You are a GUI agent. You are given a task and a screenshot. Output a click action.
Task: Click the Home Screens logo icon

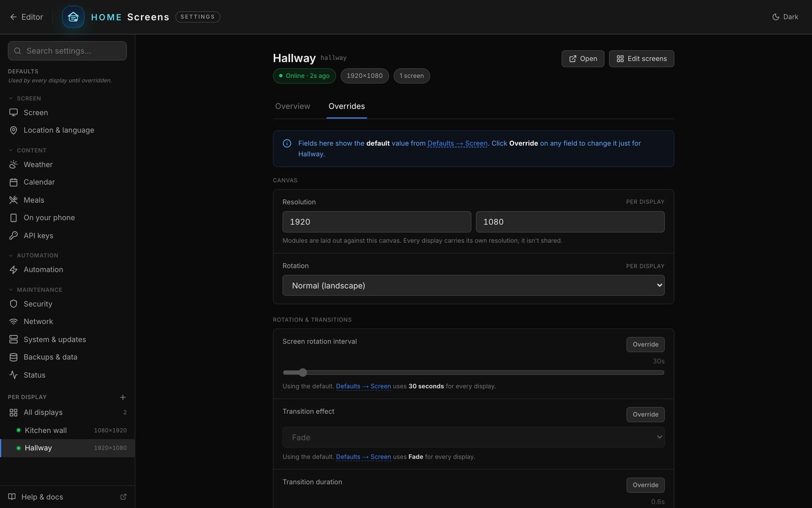(73, 17)
